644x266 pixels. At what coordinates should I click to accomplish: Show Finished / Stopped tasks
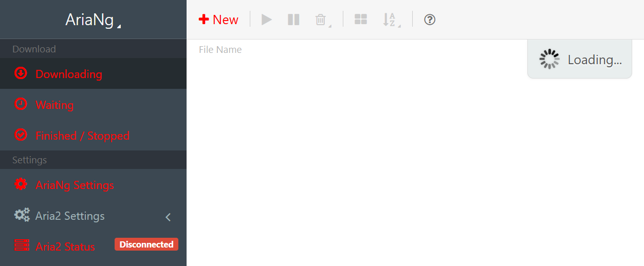tap(93, 136)
